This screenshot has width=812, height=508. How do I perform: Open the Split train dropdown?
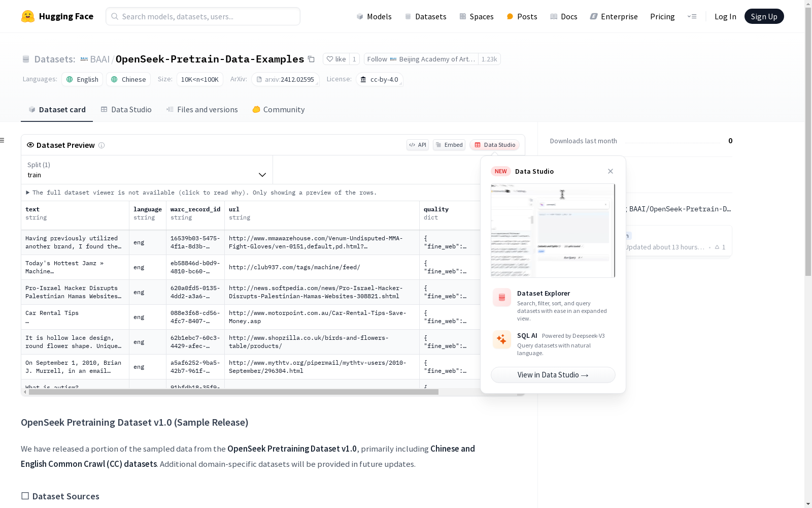[147, 170]
